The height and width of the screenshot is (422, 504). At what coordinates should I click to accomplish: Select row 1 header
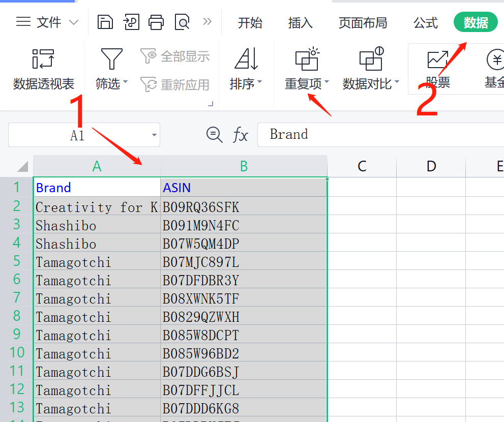(16, 188)
